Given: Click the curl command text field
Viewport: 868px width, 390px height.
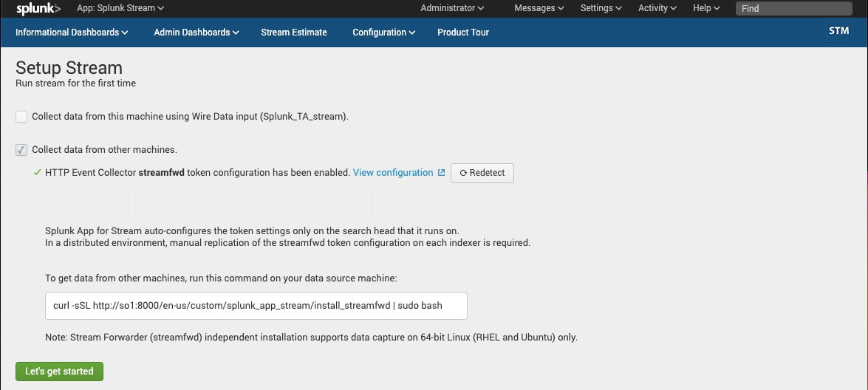Looking at the screenshot, I should click(x=256, y=306).
